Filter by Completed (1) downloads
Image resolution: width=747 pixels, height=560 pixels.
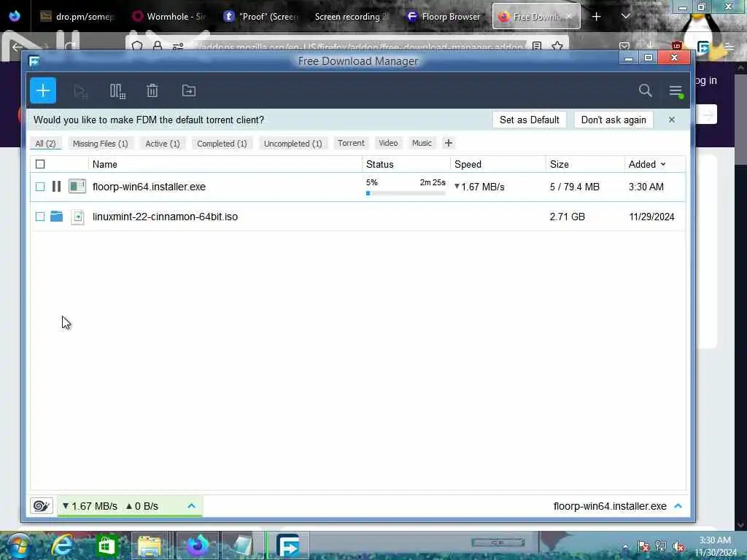pos(222,144)
